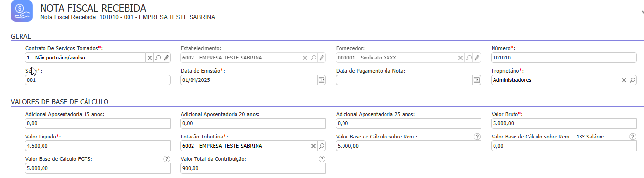Click the Série input showing 001
Image resolution: width=644 pixels, height=178 pixels.
coord(98,80)
